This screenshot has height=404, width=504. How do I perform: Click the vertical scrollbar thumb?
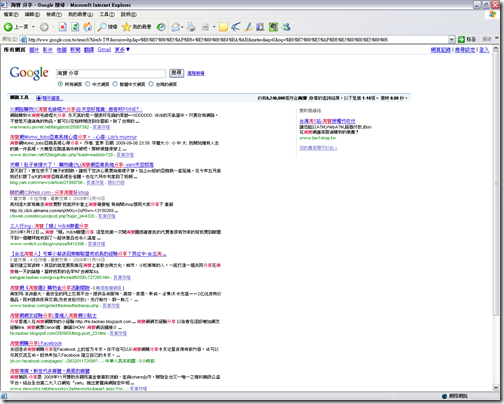pos(496,183)
